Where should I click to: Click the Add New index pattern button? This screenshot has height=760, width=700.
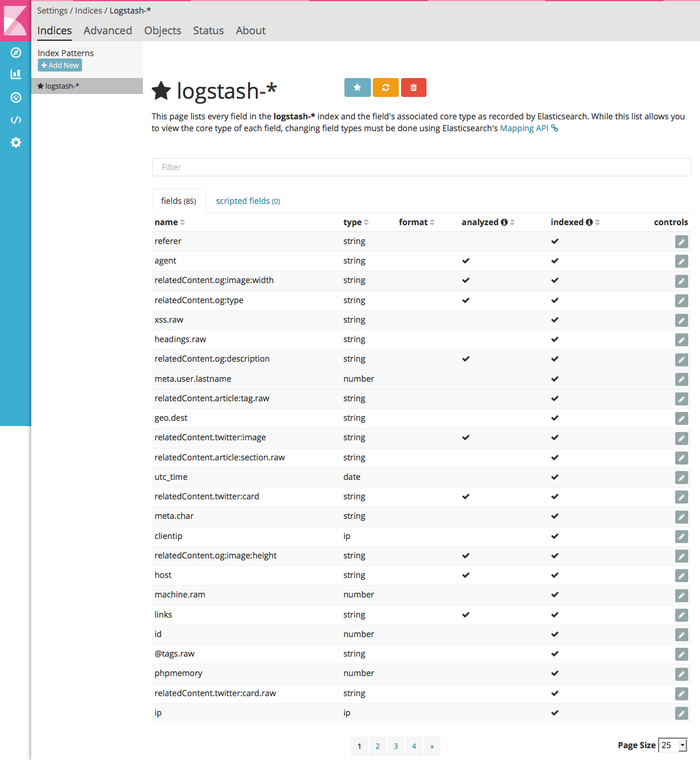[60, 66]
